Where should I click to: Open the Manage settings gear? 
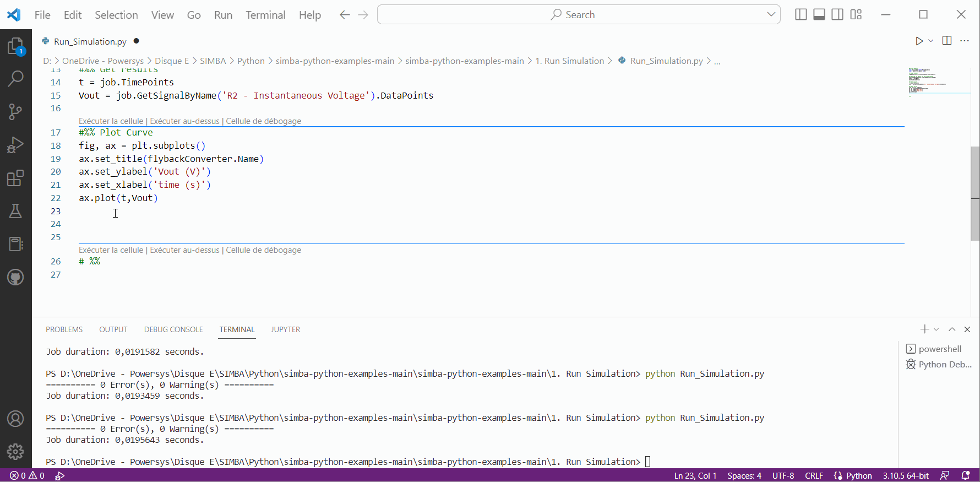pos(15,452)
